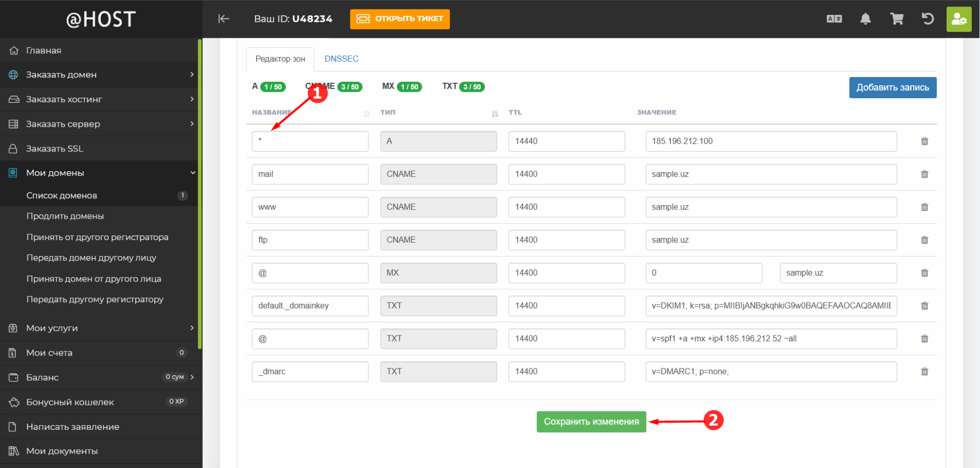Click the Главная home icon

[14, 50]
